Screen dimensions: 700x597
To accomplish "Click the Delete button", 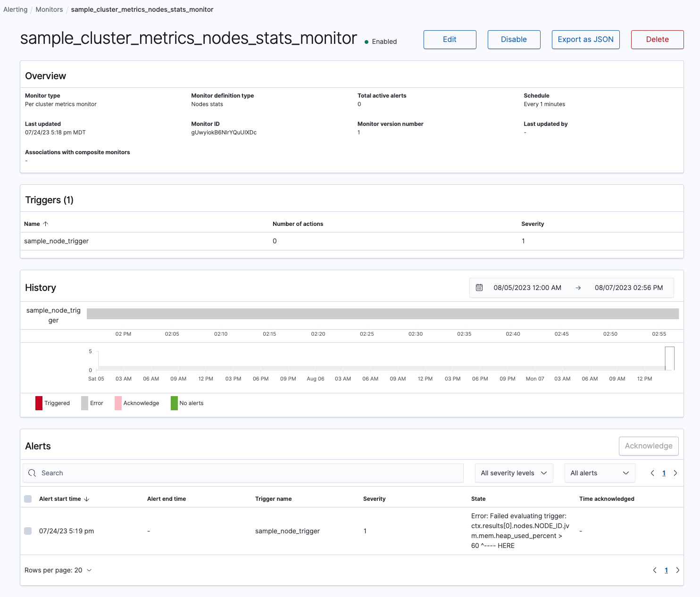I will pos(657,39).
